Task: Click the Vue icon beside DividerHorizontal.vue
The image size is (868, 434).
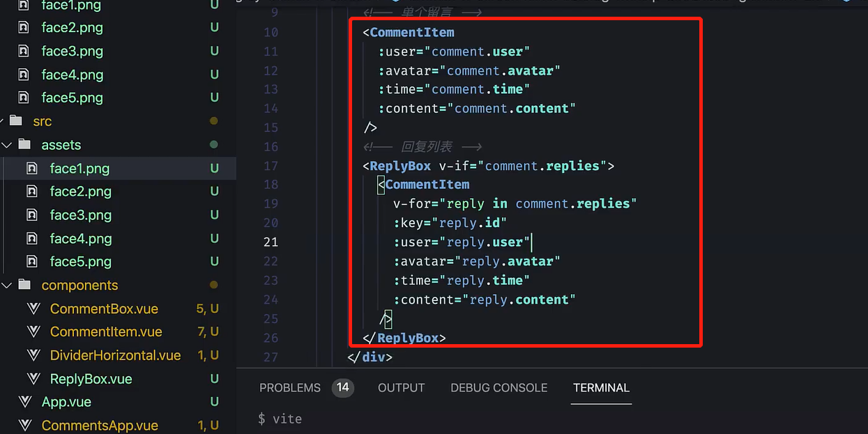Action: click(x=33, y=355)
